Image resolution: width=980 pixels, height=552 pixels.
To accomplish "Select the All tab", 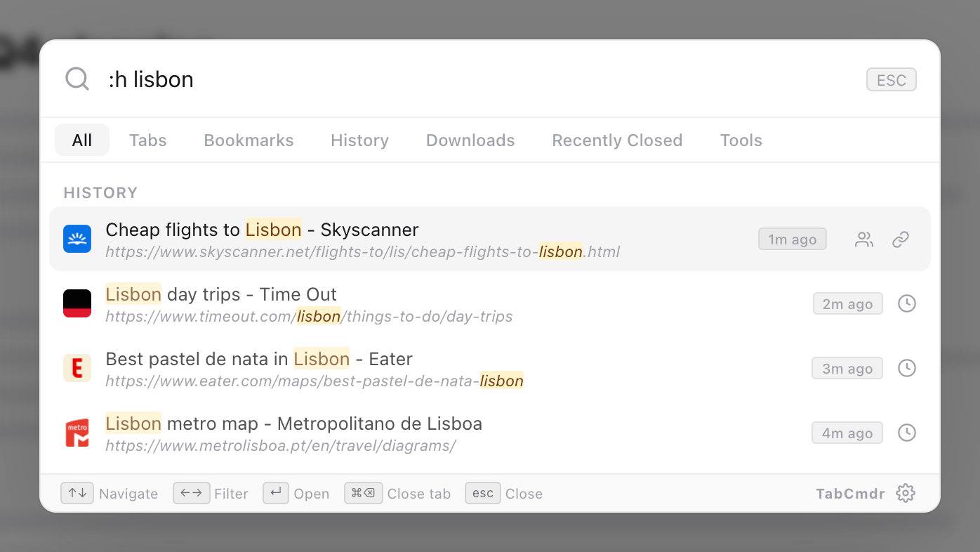I will (x=82, y=140).
